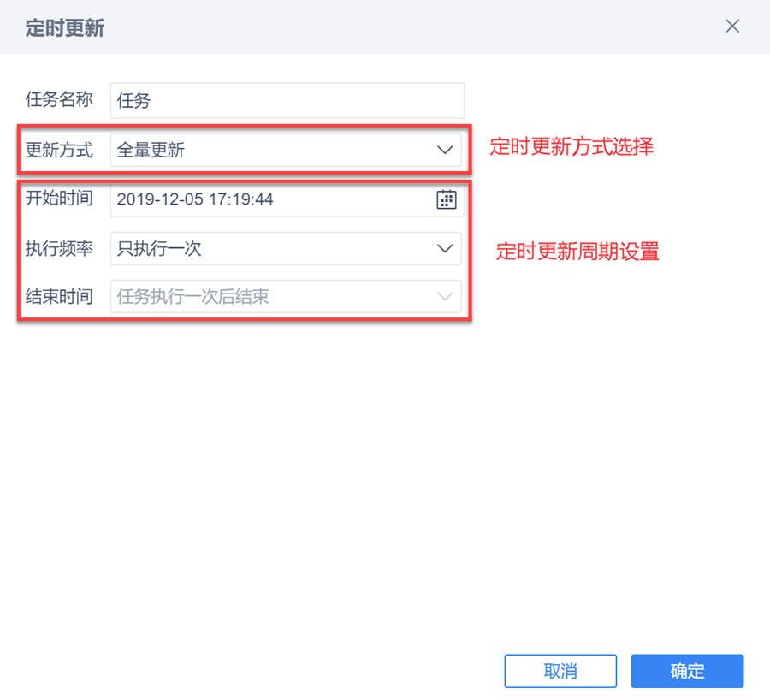Click the 开始时间 field label
The image size is (770, 700).
59,199
